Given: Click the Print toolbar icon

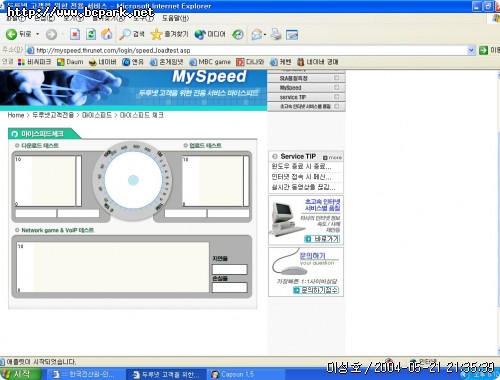Looking at the screenshot, I should [x=276, y=34].
